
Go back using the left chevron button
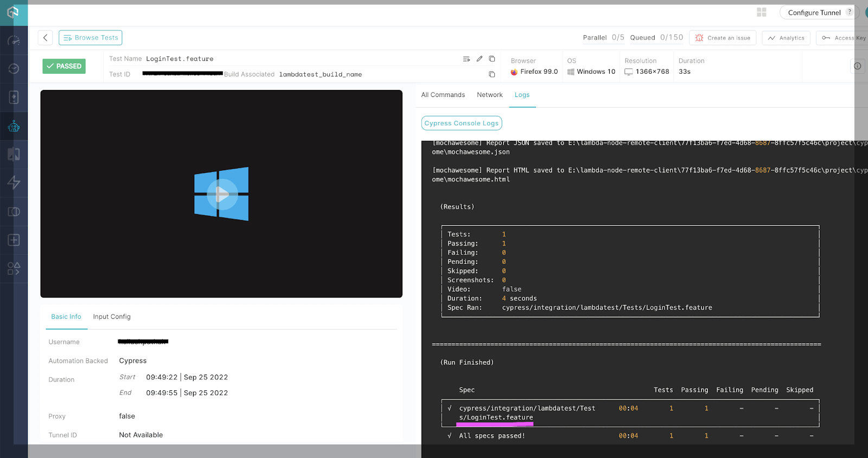(x=45, y=37)
